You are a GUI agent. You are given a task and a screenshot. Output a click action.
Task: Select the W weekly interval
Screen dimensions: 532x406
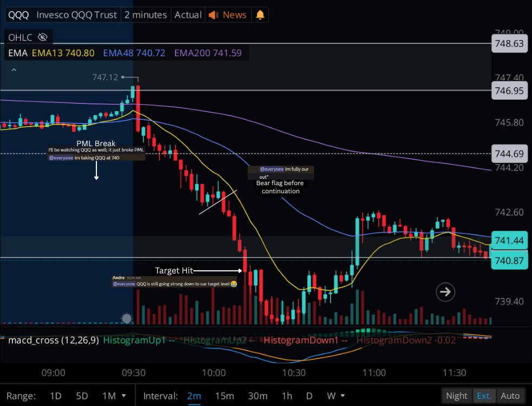pyautogui.click(x=331, y=396)
